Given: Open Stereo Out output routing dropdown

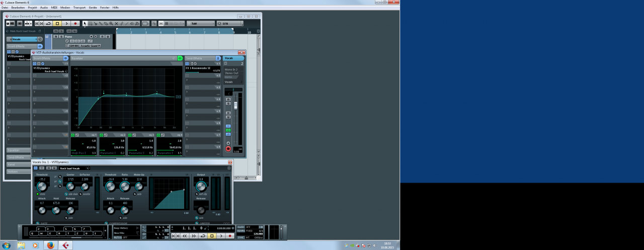Looking at the screenshot, I should coord(234,73).
